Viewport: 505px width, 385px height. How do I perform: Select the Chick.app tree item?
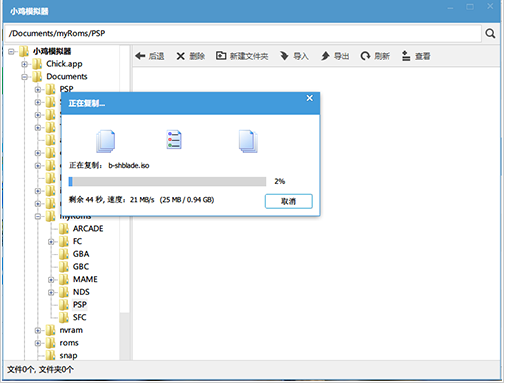tap(64, 64)
